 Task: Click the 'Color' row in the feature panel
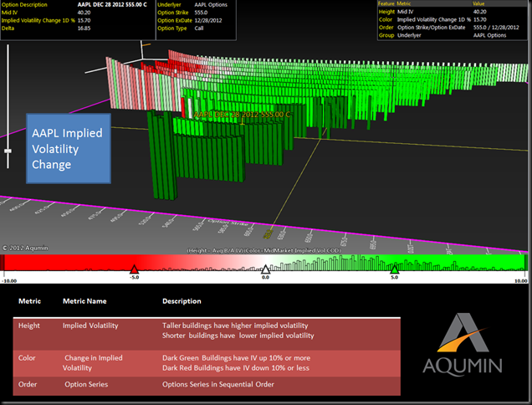pyautogui.click(x=453, y=20)
